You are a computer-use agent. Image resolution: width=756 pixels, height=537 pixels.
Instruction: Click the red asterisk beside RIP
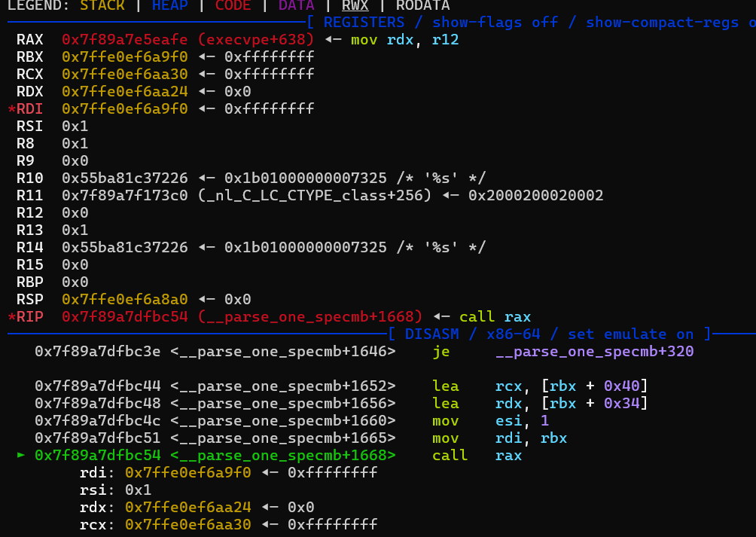[x=11, y=317]
